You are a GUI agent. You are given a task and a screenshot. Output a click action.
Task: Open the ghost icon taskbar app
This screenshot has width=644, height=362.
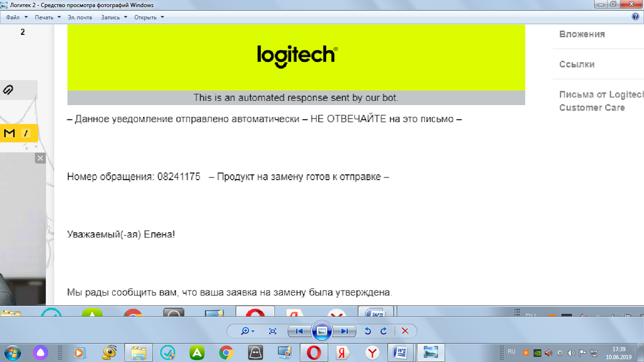pos(255,352)
